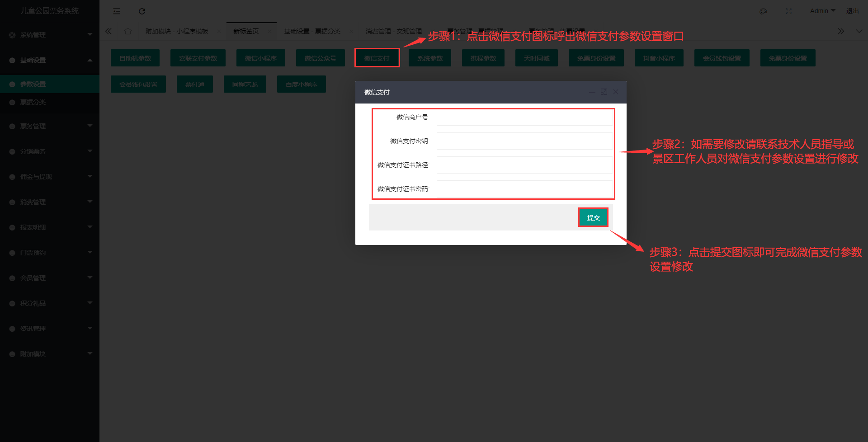Expand the 附加模块 sidebar menu
This screenshot has width=868, height=442.
pos(50,354)
